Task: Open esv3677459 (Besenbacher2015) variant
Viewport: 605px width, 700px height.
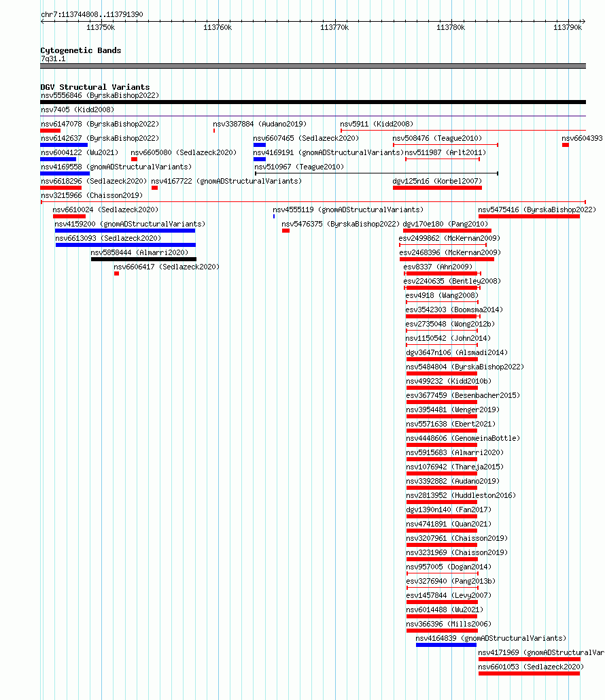Action: click(x=463, y=395)
